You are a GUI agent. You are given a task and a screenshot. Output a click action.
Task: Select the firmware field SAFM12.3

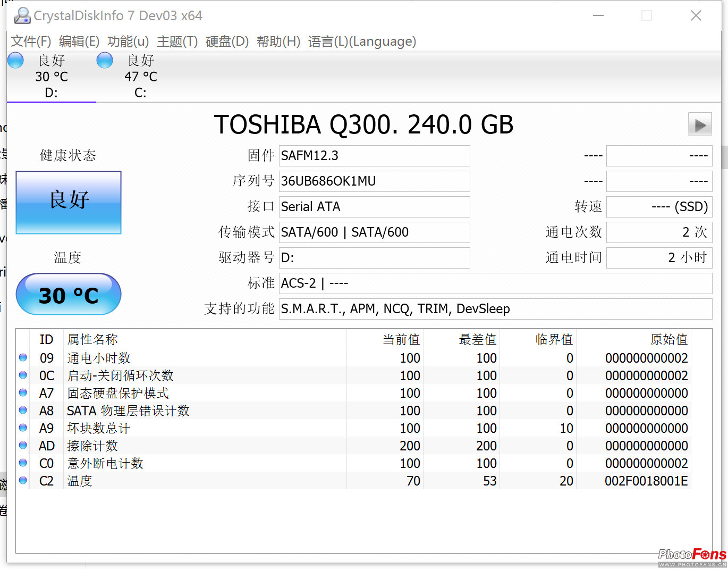pyautogui.click(x=374, y=155)
